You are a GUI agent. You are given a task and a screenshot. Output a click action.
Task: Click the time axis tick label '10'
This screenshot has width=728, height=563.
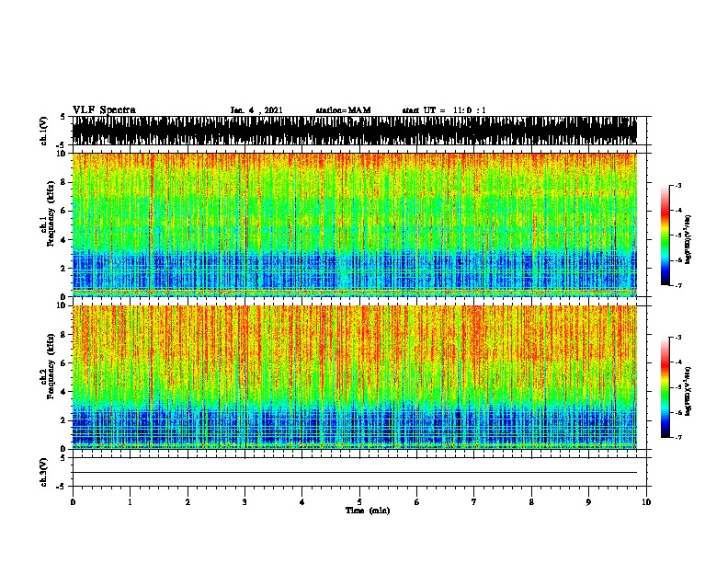point(646,502)
